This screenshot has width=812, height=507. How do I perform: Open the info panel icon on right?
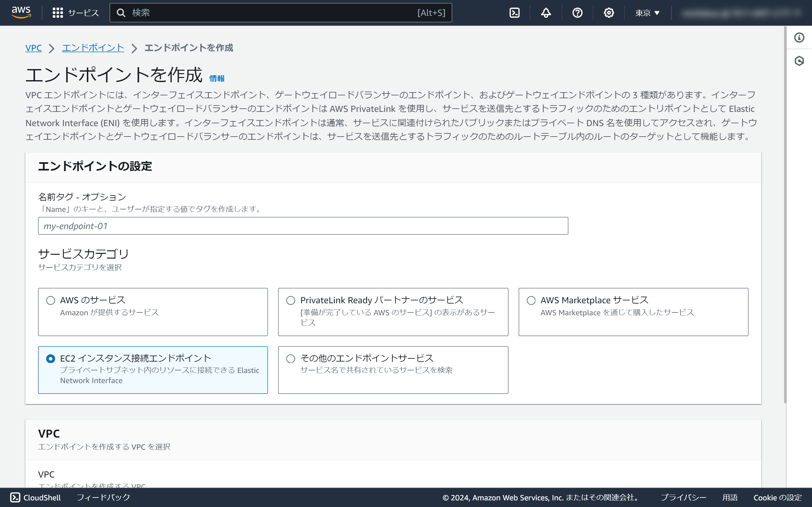point(799,37)
